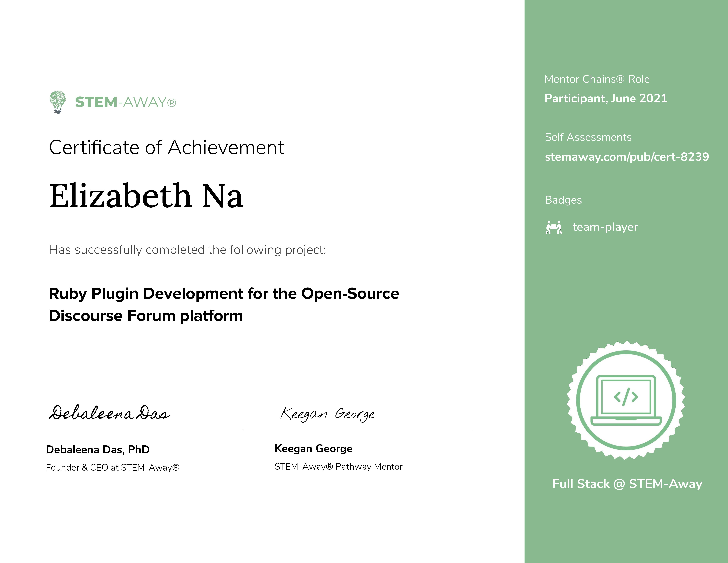Click 'Full Stack @ STEM-Away' caption
This screenshot has width=728, height=563.
click(x=627, y=484)
